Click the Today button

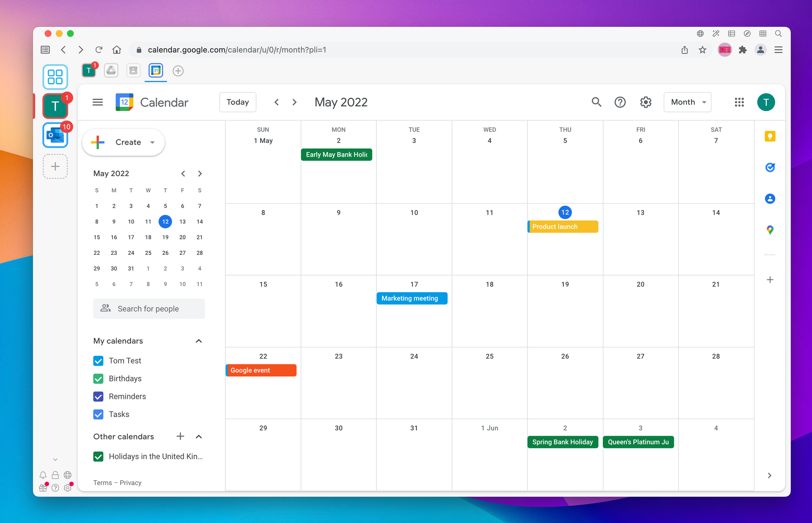click(238, 102)
